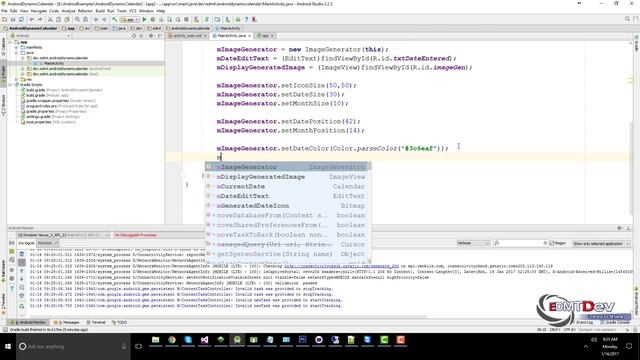640x360 pixels.
Task: Click the Save All toolbar icon
Action: (x=13, y=20)
